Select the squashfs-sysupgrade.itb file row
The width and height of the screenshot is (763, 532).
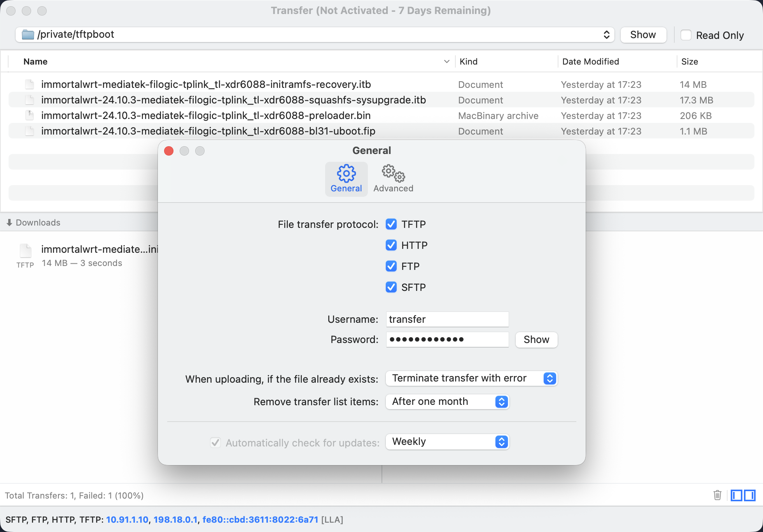pos(233,100)
